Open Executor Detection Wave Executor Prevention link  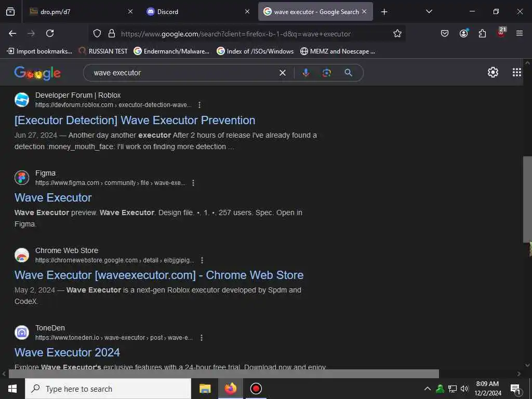(x=135, y=120)
